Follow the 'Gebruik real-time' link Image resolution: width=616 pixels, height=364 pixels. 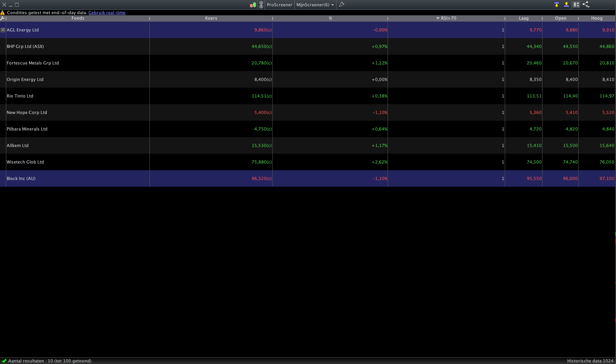(x=107, y=13)
